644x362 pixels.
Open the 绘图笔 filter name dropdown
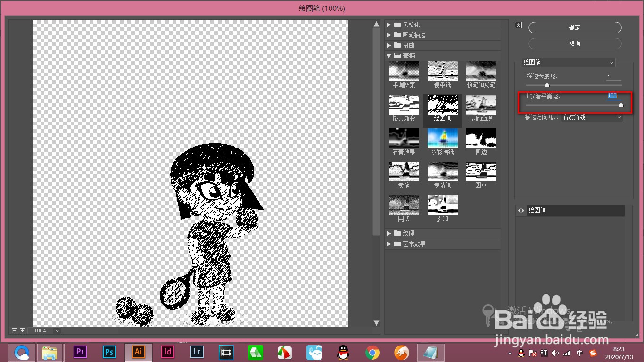[x=569, y=62]
